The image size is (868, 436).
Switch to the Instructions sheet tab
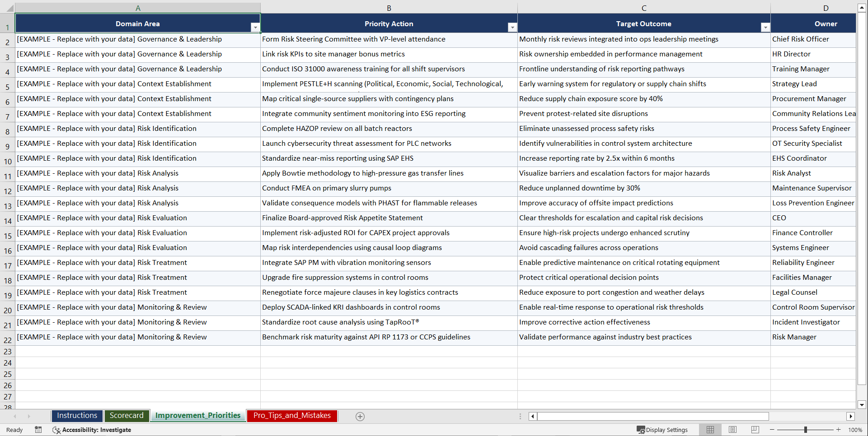77,415
